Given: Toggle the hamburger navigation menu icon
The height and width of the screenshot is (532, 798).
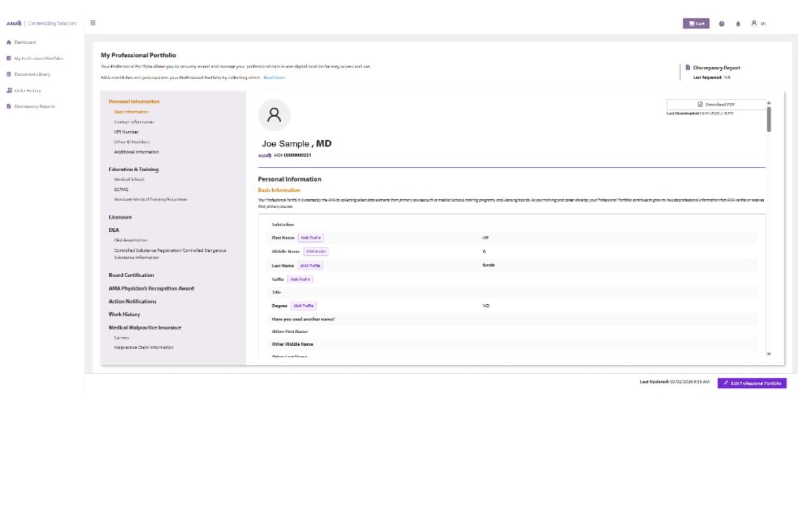Looking at the screenshot, I should tap(93, 23).
